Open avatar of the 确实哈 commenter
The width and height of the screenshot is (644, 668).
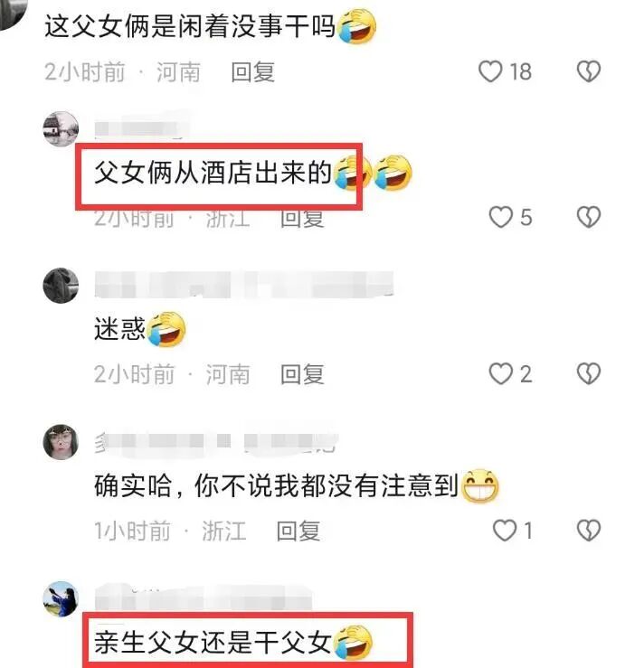pos(61,442)
